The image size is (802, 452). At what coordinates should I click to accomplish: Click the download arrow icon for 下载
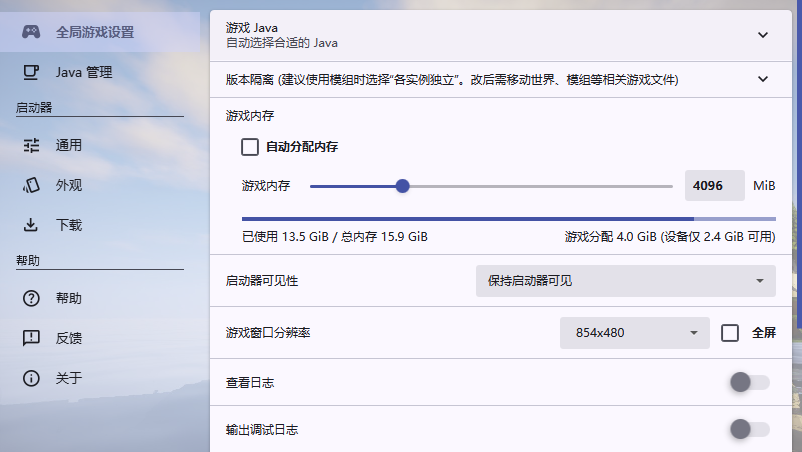pyautogui.click(x=31, y=225)
